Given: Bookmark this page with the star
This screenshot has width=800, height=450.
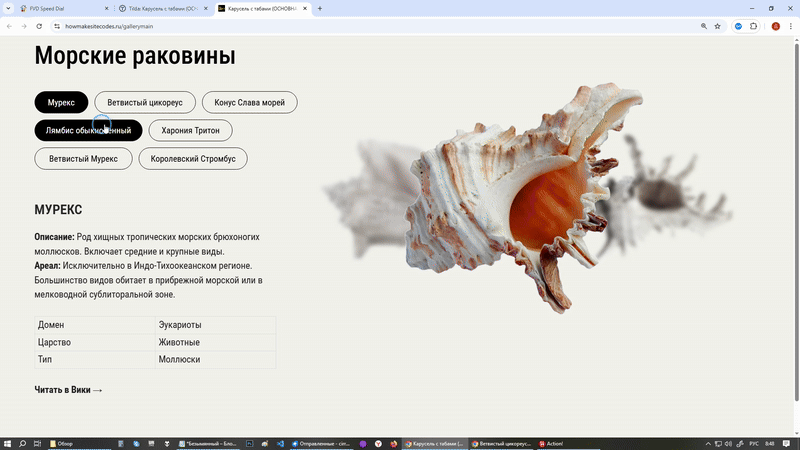Looking at the screenshot, I should pos(717,26).
